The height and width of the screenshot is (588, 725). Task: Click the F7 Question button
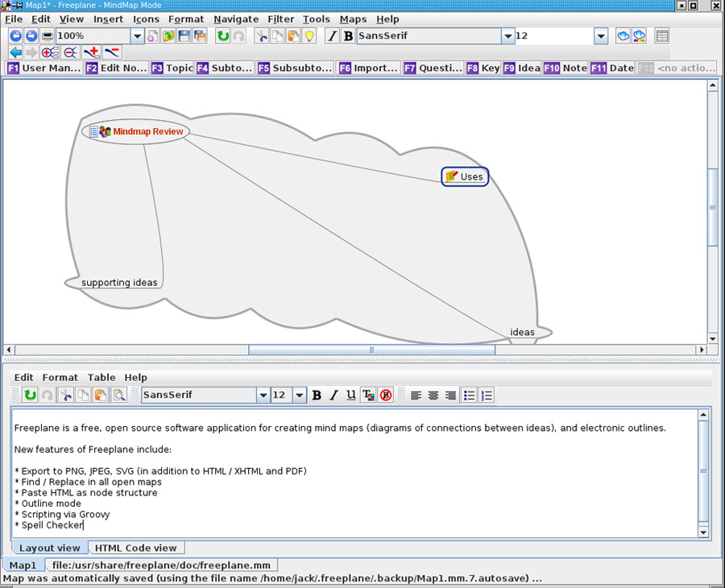[x=433, y=68]
